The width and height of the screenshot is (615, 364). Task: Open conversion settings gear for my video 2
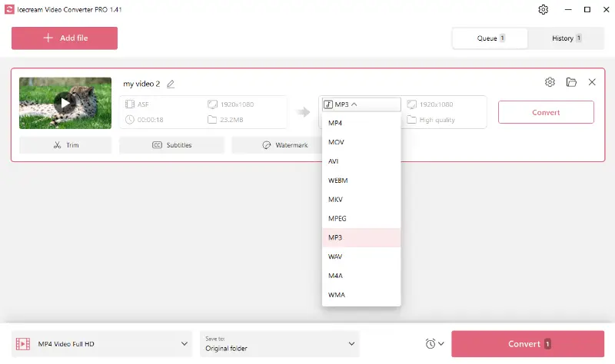[x=550, y=82]
